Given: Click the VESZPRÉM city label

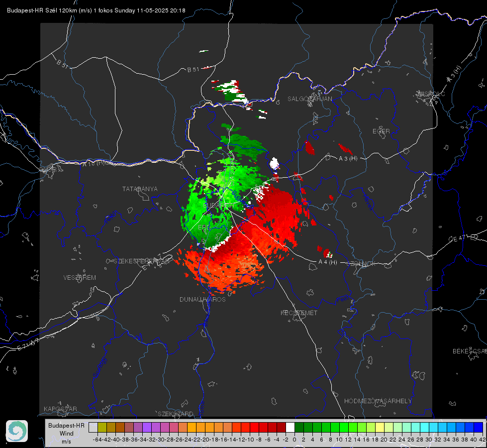Looking at the screenshot, I should tap(80, 278).
